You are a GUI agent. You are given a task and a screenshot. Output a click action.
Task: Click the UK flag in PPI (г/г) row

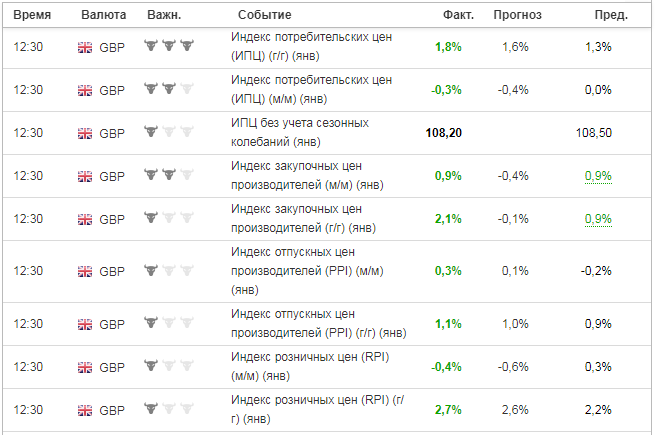click(x=85, y=324)
